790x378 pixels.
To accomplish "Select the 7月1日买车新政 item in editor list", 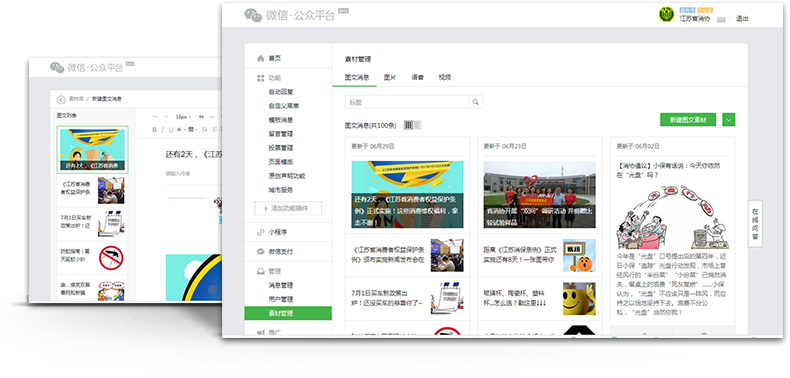I will click(92, 224).
